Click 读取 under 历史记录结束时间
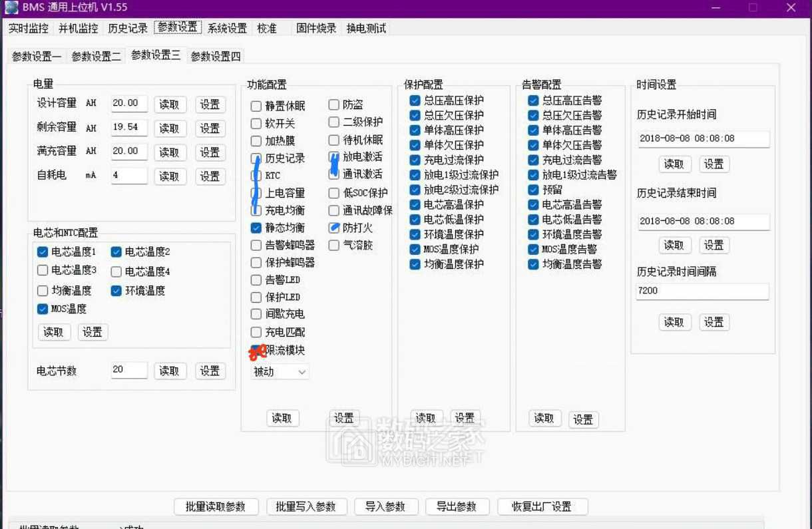The height and width of the screenshot is (529, 812). [x=674, y=245]
